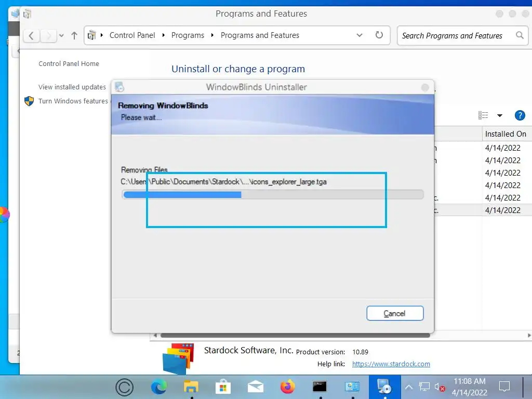
Task: Click the change view list icon
Action: [x=483, y=115]
